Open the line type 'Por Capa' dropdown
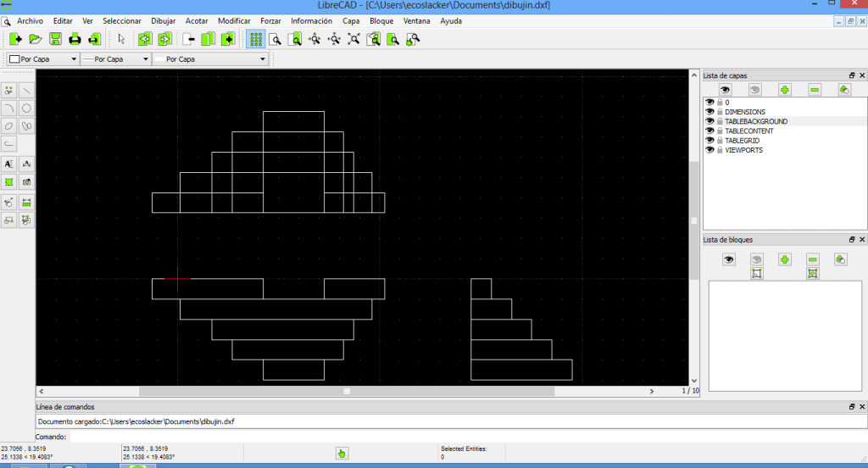868x468 pixels. pyautogui.click(x=211, y=59)
